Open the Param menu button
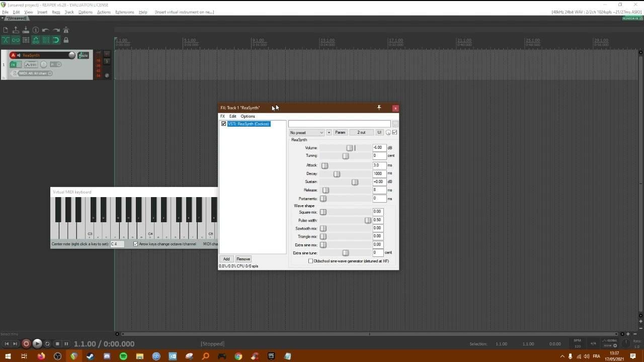The image size is (644, 362). click(x=340, y=133)
